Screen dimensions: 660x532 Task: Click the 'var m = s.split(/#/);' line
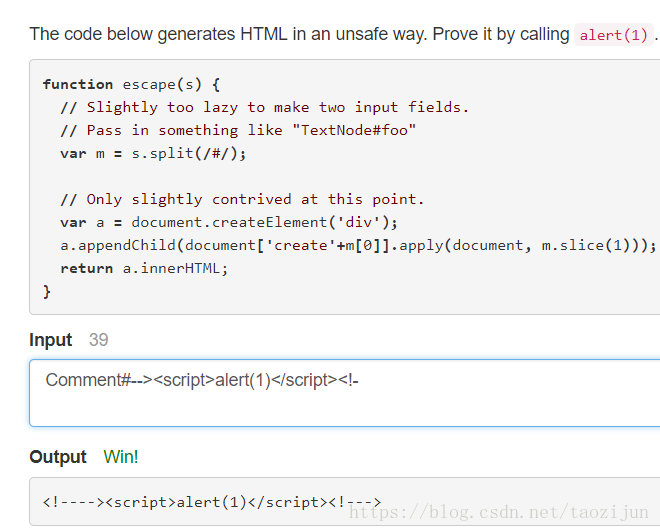point(153,154)
